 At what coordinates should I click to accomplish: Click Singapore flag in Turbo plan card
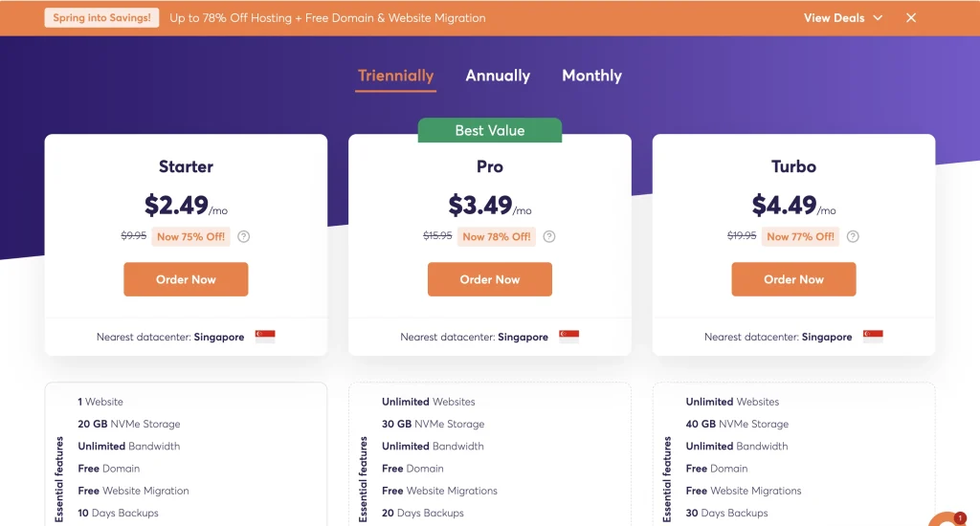coord(873,336)
